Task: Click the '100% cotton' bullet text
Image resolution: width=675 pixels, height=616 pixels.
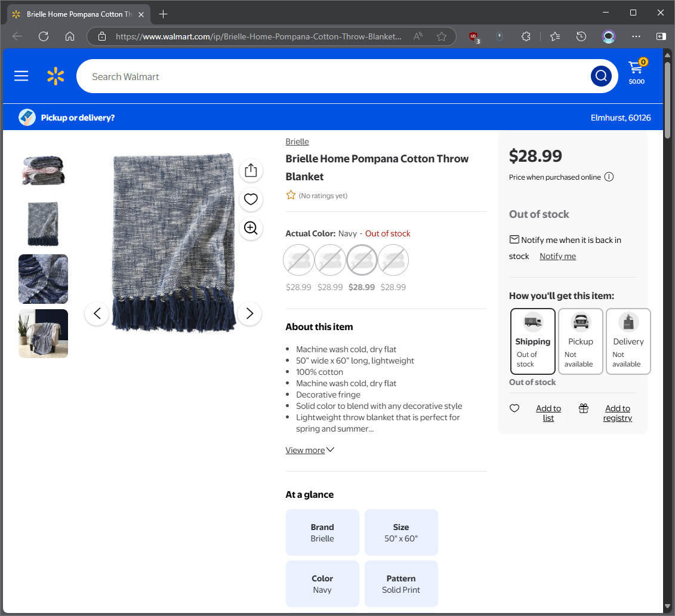Action: (x=319, y=372)
